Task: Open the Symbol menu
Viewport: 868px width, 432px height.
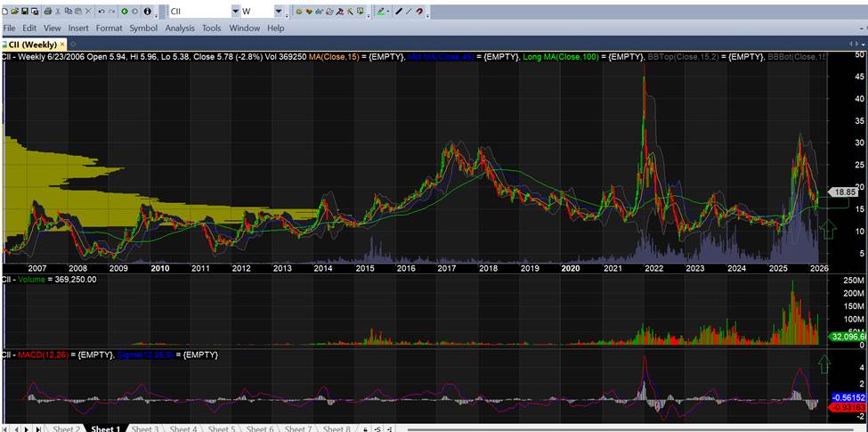Action: [x=143, y=29]
